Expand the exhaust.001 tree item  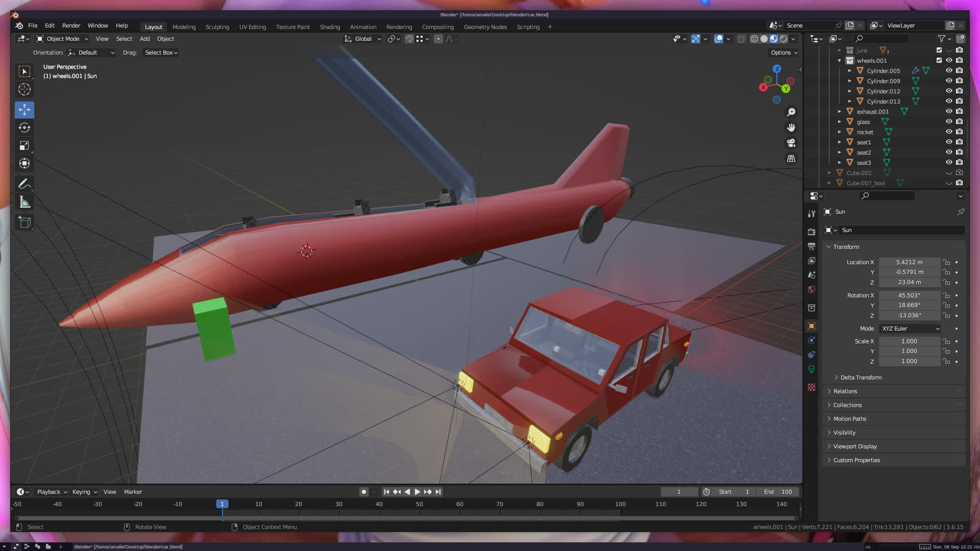point(840,111)
